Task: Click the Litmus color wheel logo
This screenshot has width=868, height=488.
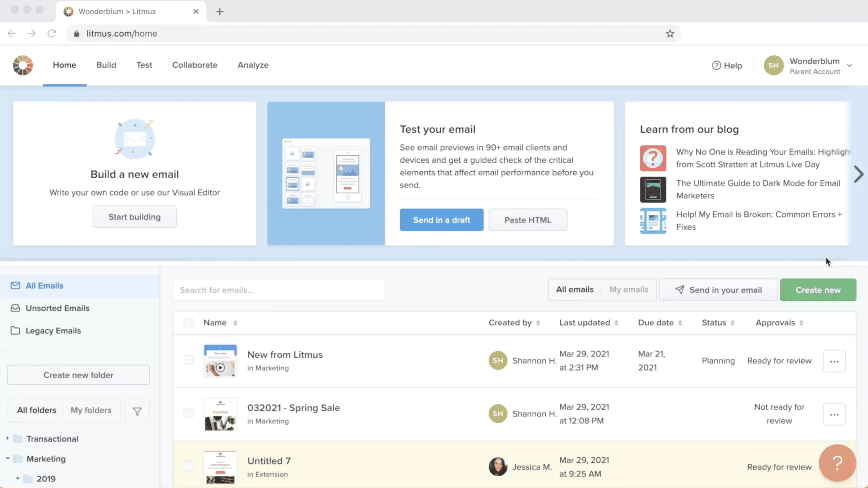Action: point(23,65)
